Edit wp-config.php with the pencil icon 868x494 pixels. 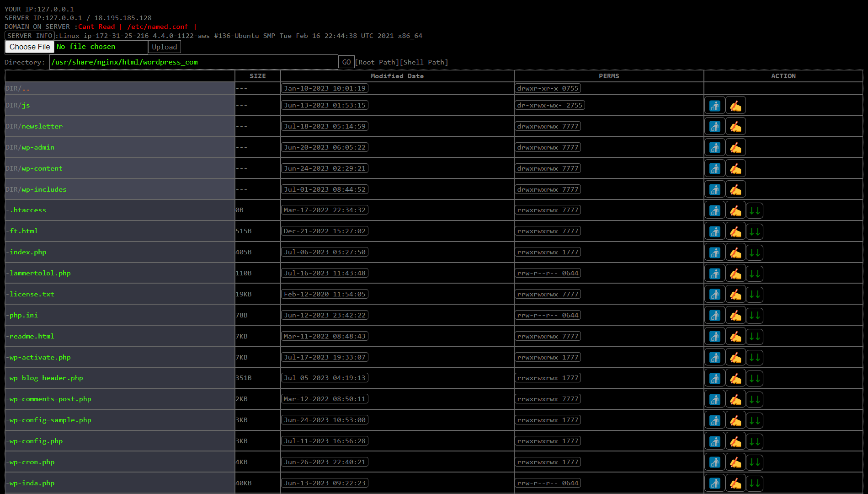735,441
